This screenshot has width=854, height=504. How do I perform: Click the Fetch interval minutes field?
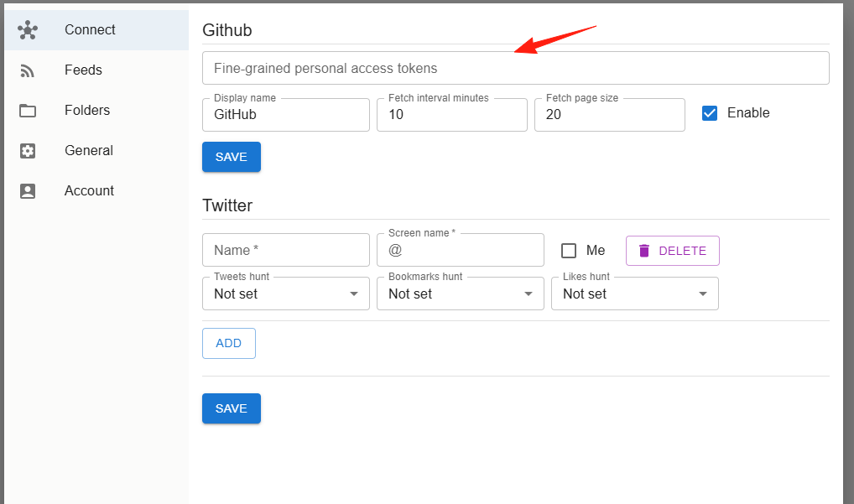(452, 115)
